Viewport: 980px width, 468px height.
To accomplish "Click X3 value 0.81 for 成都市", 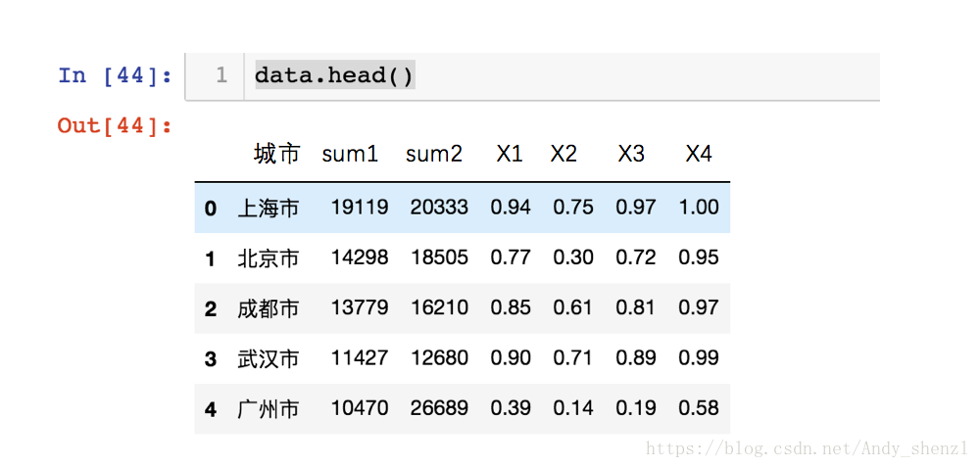I will click(x=636, y=307).
